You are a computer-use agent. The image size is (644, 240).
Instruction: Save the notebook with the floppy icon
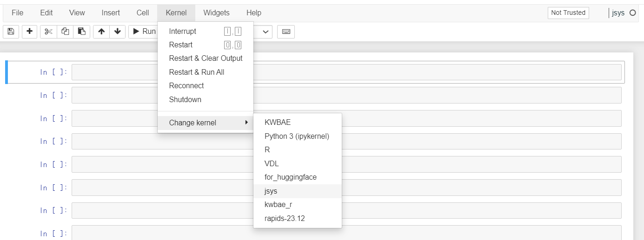coord(11,32)
